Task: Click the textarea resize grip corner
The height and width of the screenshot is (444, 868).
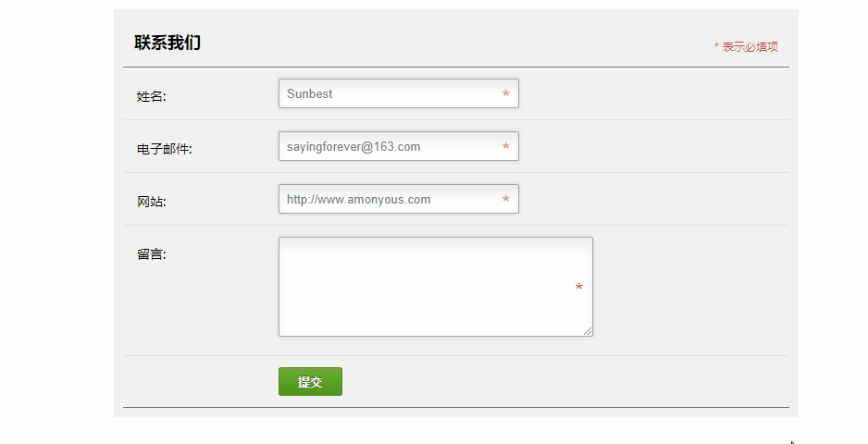Action: (588, 331)
